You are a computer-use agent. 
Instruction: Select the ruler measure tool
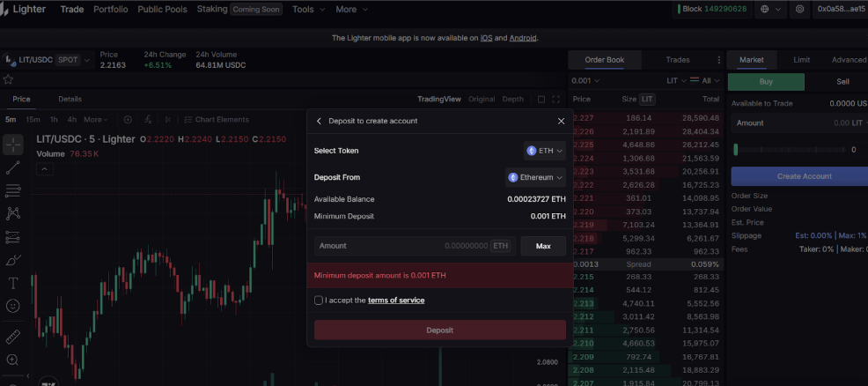(13, 337)
